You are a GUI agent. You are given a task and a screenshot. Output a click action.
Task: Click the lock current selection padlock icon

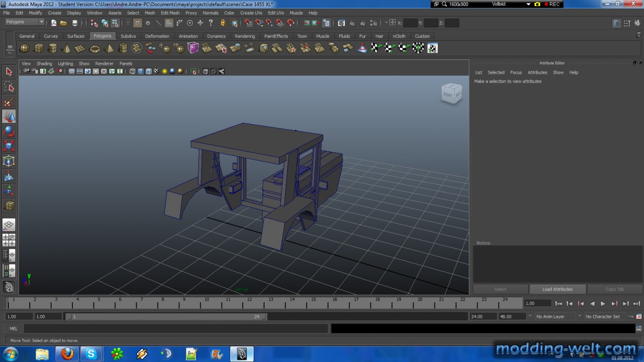tap(223, 23)
